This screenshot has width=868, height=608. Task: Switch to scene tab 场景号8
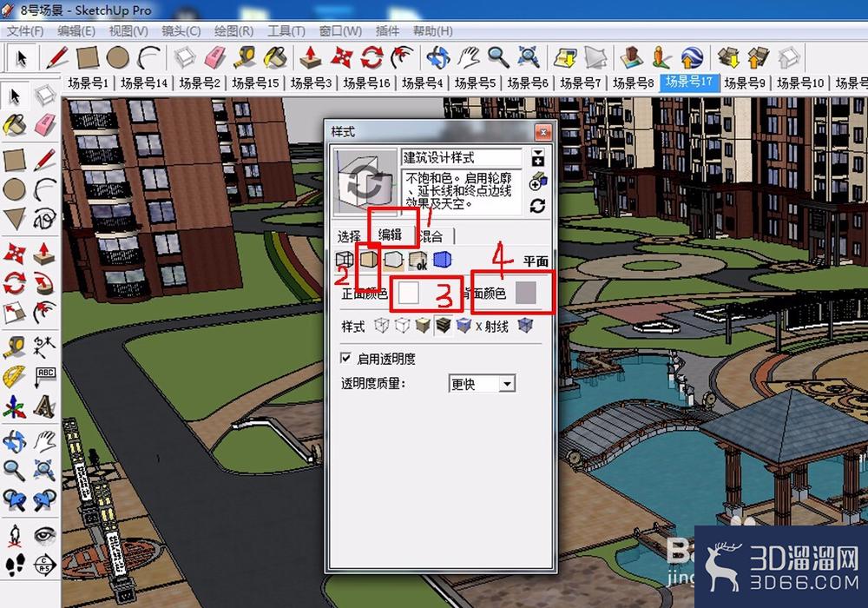click(634, 83)
